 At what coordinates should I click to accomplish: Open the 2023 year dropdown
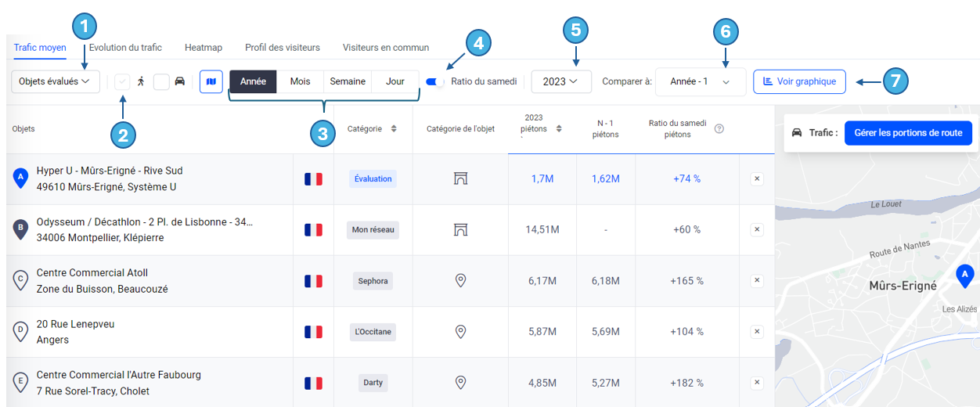click(x=560, y=81)
